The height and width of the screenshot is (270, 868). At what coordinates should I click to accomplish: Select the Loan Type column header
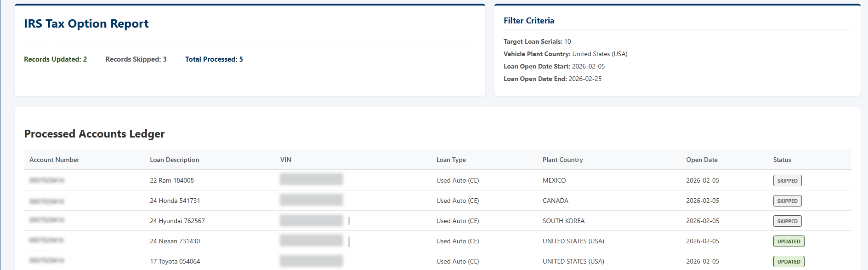pos(451,160)
